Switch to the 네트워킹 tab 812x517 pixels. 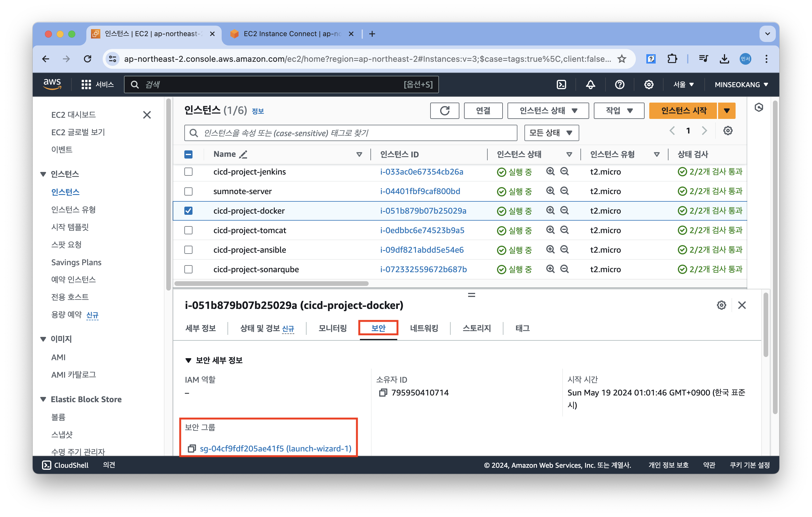[424, 328]
